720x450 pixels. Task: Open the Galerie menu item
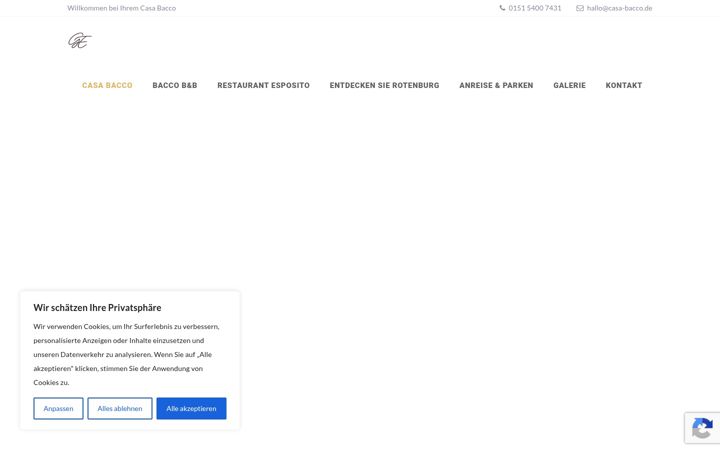[x=569, y=85]
